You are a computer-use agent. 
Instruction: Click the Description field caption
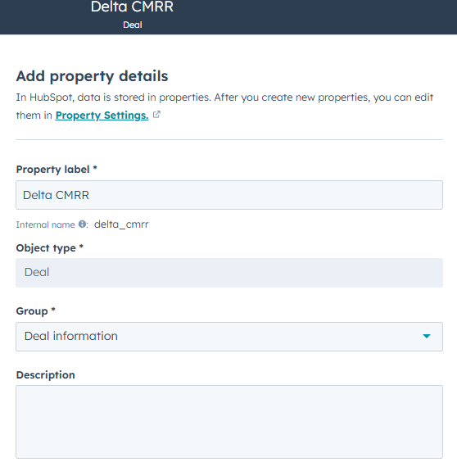46,375
